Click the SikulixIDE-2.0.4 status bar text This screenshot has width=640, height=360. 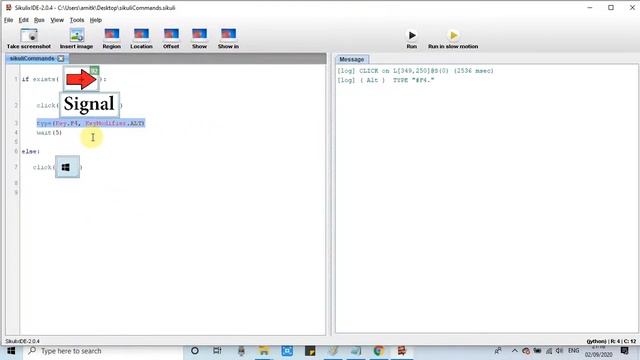coord(22,341)
